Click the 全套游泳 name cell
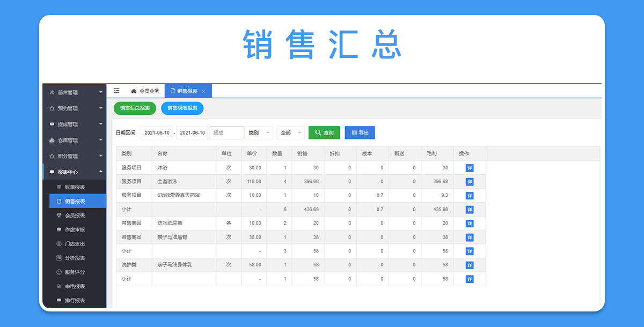644x327 pixels. [x=184, y=182]
